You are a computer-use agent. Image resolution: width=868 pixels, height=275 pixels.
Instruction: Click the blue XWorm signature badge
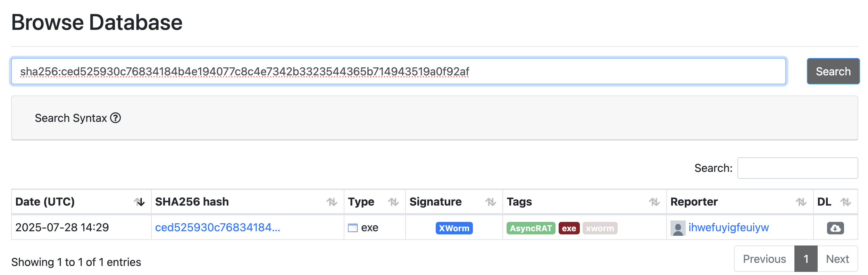454,228
